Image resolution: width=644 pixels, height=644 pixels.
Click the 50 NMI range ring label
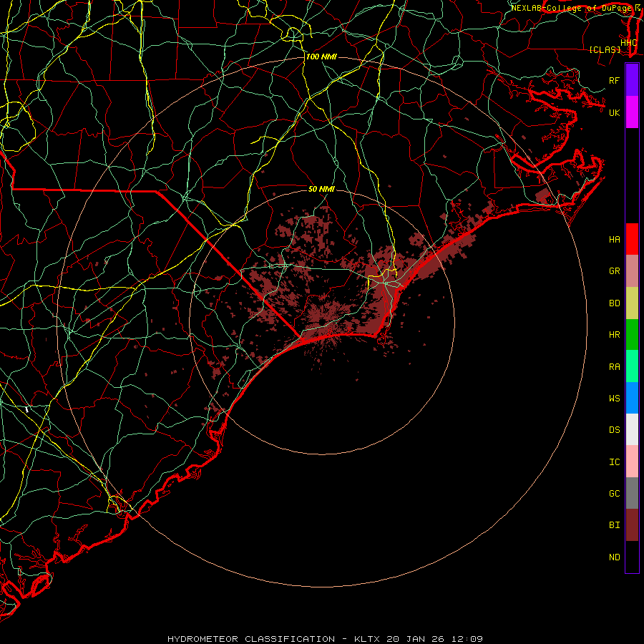point(321,189)
